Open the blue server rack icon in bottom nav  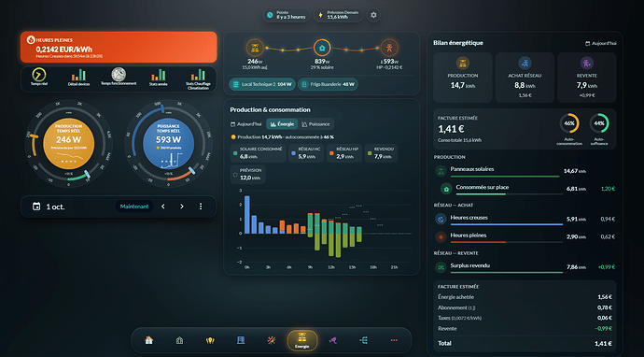pos(241,340)
